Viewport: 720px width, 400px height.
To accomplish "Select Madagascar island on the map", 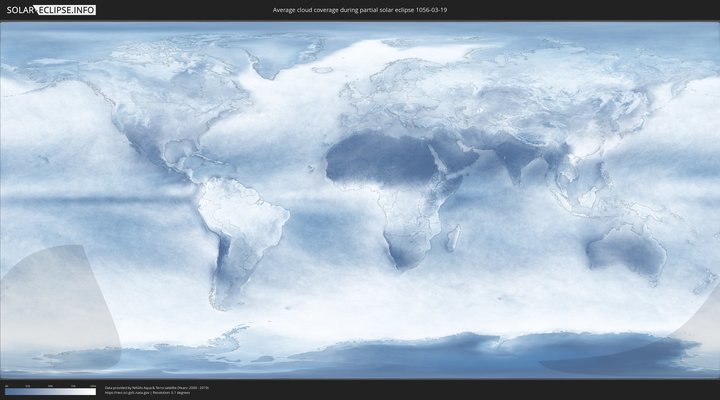I will [x=453, y=237].
